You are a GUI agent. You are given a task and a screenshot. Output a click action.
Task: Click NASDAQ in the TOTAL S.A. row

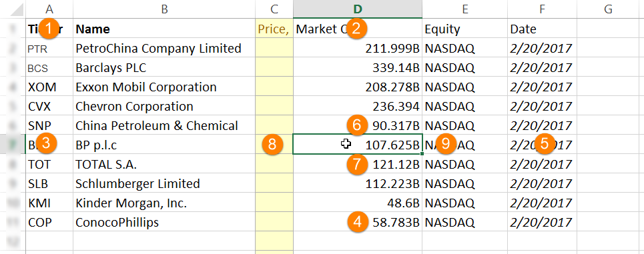pyautogui.click(x=464, y=164)
